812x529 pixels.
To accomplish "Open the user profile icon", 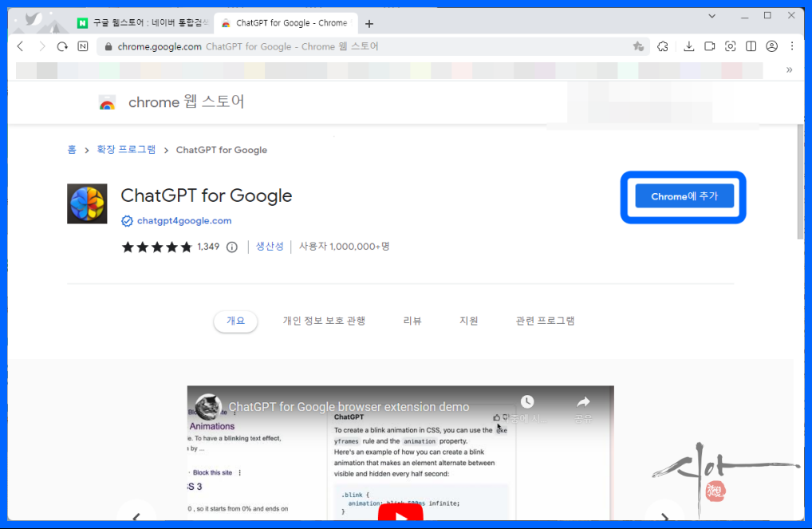I will click(x=771, y=46).
